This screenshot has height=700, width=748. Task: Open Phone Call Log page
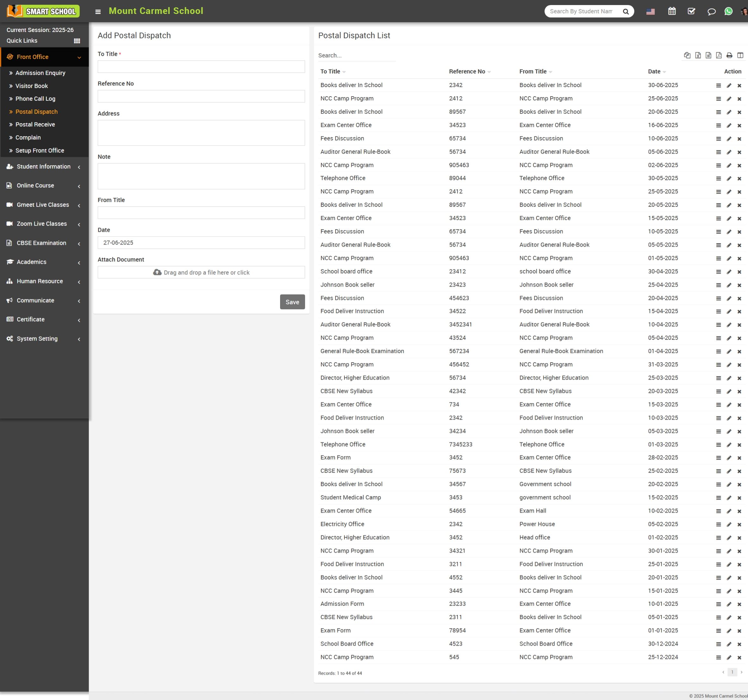(35, 98)
